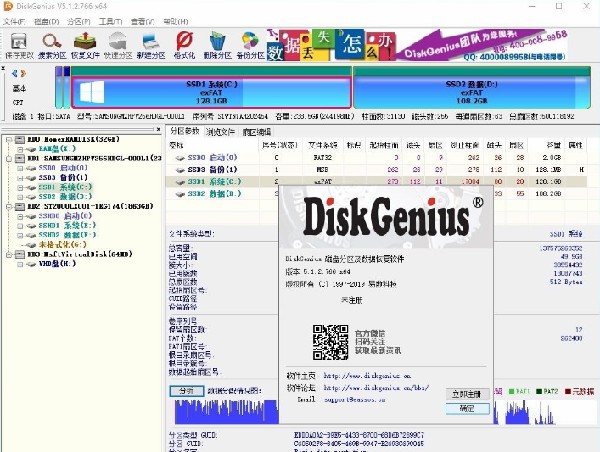Select SSD2 数据(D:) in disk tree
Image resolution: width=600 pixels, height=452 pixels.
(x=65, y=197)
